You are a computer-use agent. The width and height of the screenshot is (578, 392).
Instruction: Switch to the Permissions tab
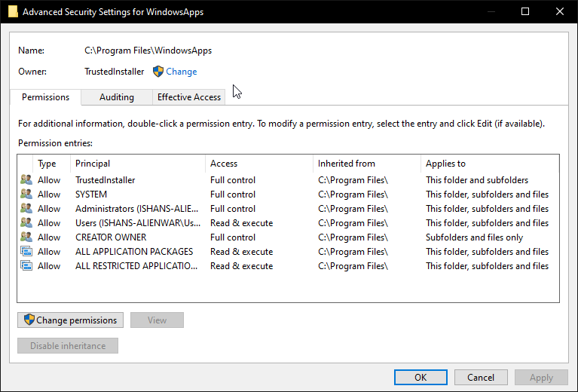[46, 97]
